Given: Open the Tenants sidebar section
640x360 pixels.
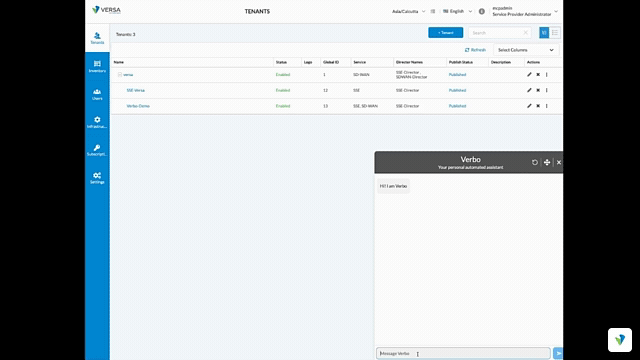Looking at the screenshot, I should click(x=97, y=38).
